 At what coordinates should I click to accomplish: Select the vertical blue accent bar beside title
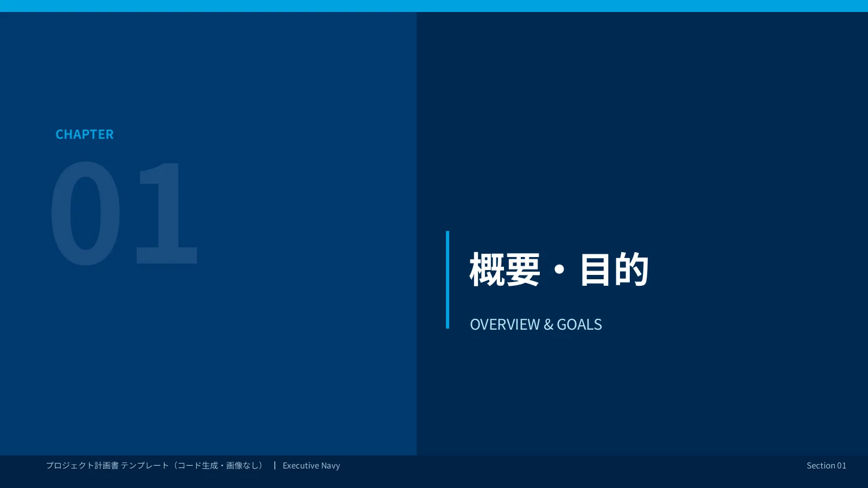pyautogui.click(x=448, y=280)
